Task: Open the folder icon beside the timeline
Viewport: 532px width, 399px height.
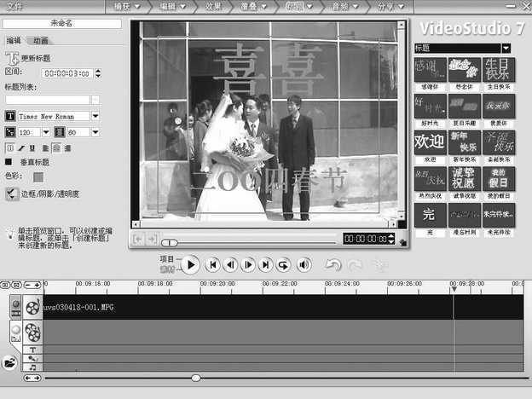Action: (x=10, y=362)
